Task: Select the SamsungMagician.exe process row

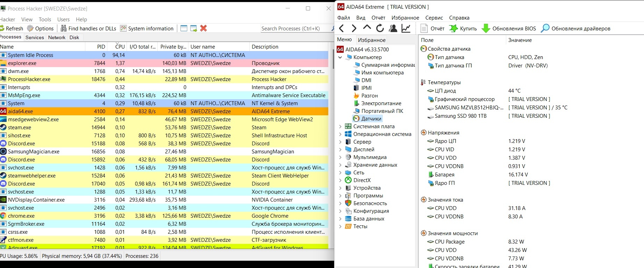Action: click(x=164, y=152)
